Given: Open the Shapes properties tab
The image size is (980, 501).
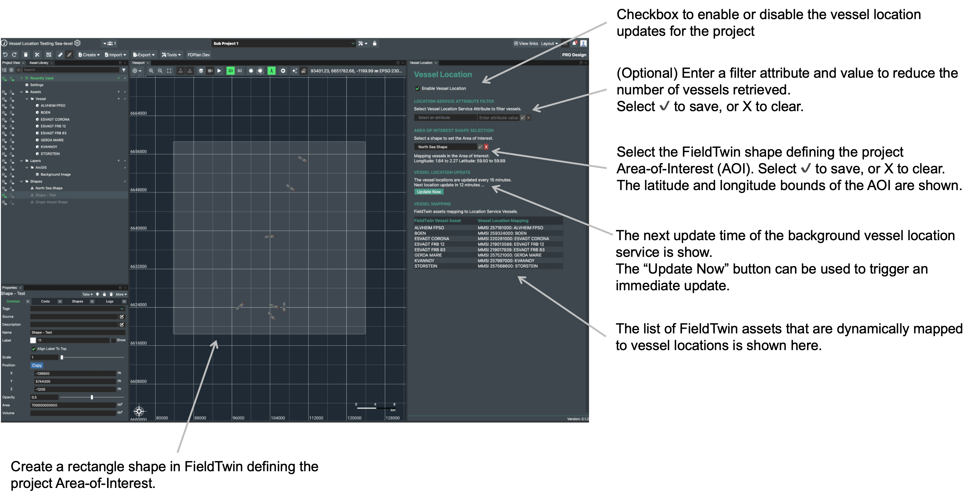Looking at the screenshot, I should pyautogui.click(x=77, y=302).
